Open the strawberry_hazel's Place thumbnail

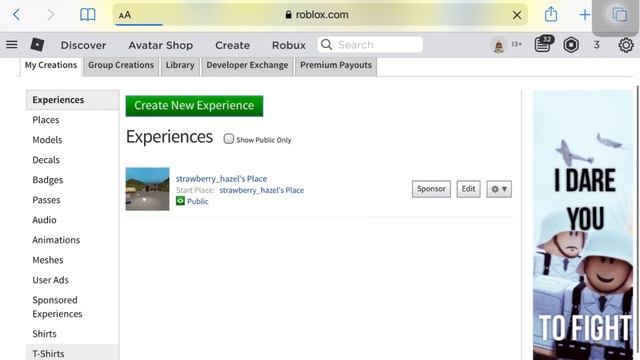coord(147,189)
